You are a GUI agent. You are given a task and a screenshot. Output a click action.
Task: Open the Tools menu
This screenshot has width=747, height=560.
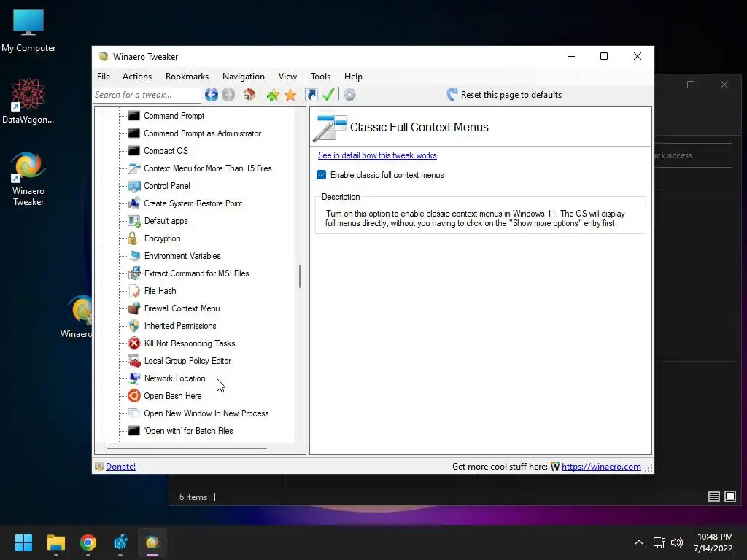pyautogui.click(x=321, y=76)
